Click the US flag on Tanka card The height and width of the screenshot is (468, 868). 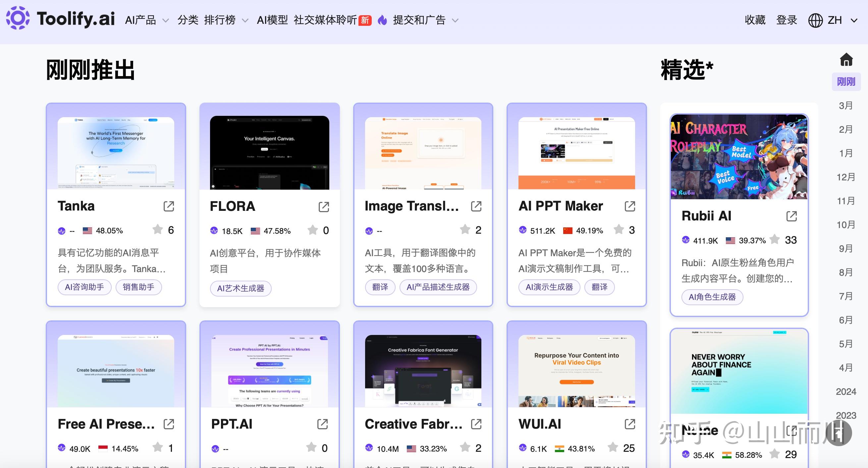pos(87,231)
